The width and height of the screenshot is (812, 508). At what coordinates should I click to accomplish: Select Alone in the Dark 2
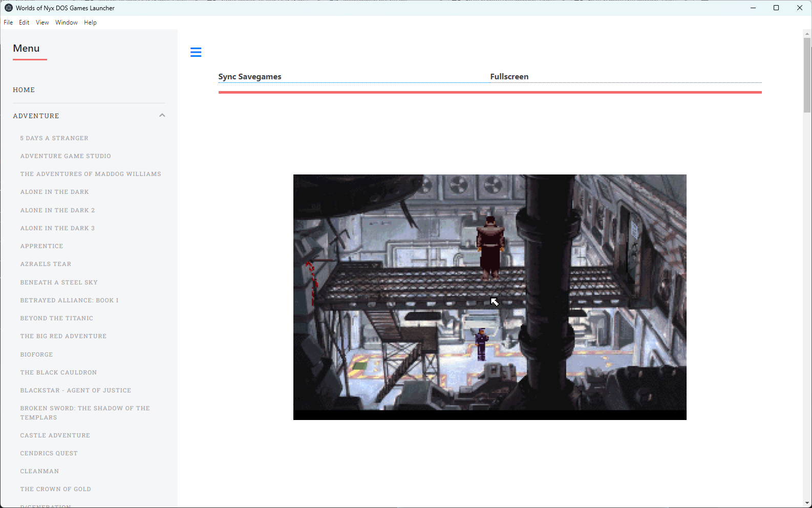[x=57, y=210]
